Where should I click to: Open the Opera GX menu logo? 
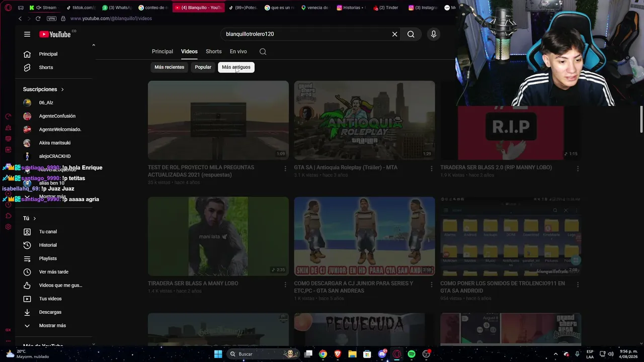[8, 8]
